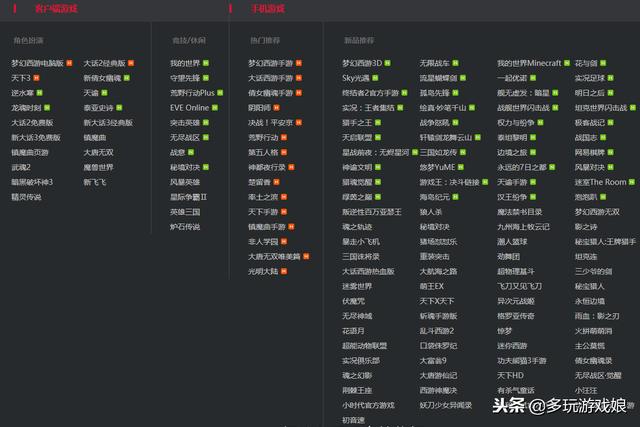Open the 暗黑破坏神3 game link
640x427 pixels.
(x=32, y=182)
